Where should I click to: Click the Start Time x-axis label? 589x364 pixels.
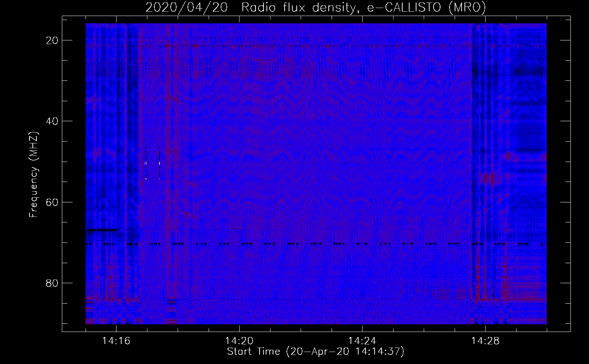[316, 352]
